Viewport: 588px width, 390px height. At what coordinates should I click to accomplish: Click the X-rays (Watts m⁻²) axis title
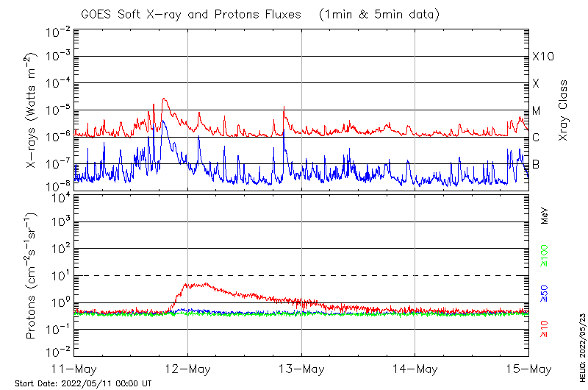[32, 110]
